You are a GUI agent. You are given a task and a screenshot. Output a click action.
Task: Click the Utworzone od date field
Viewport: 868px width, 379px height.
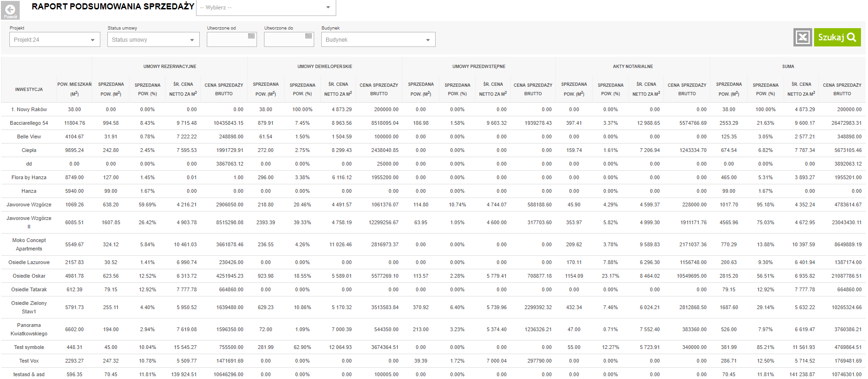(x=232, y=39)
